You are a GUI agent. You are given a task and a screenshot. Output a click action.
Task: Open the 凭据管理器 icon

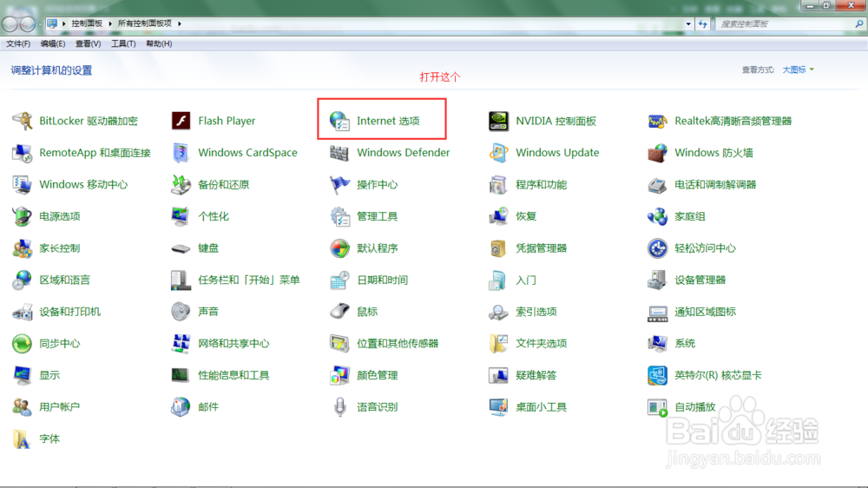tap(498, 248)
